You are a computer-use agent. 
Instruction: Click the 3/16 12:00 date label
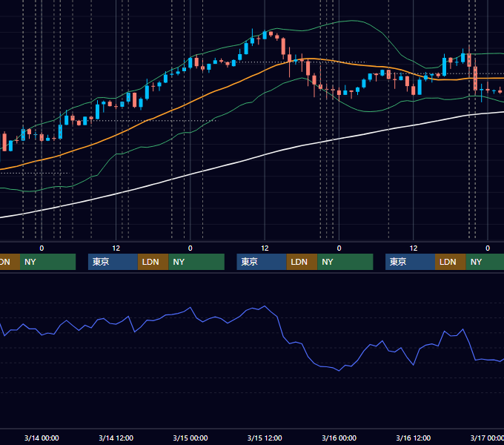413,438
